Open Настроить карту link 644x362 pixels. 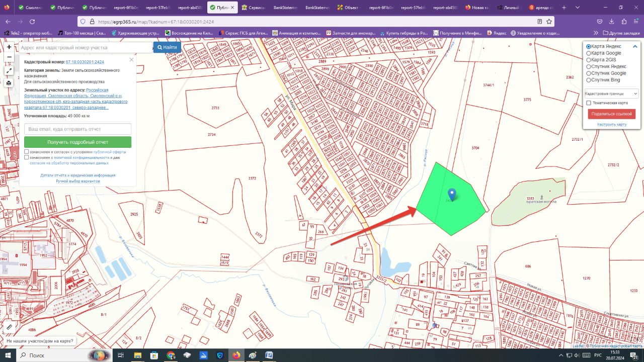tap(612, 124)
